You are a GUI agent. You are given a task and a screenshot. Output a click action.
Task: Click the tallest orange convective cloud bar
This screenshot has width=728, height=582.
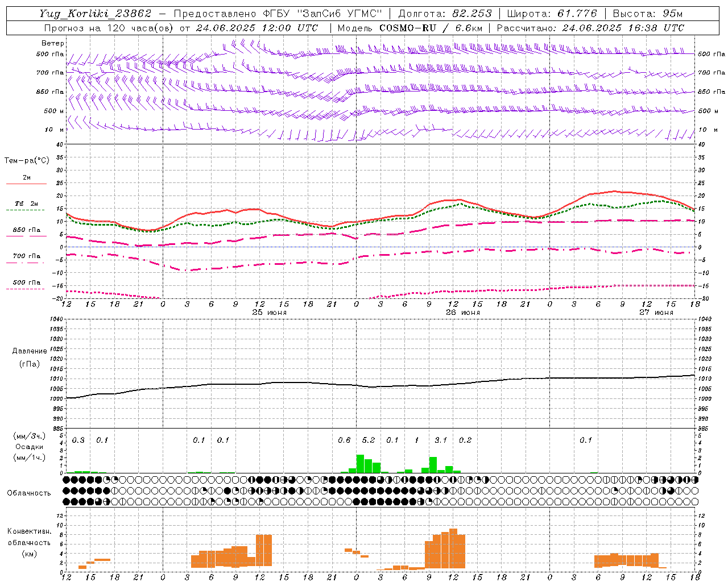tap(453, 548)
